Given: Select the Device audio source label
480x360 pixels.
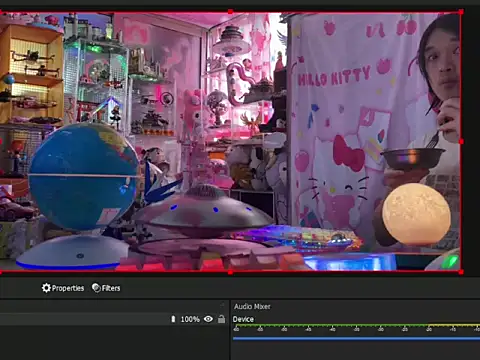Looking at the screenshot, I should [243, 319].
